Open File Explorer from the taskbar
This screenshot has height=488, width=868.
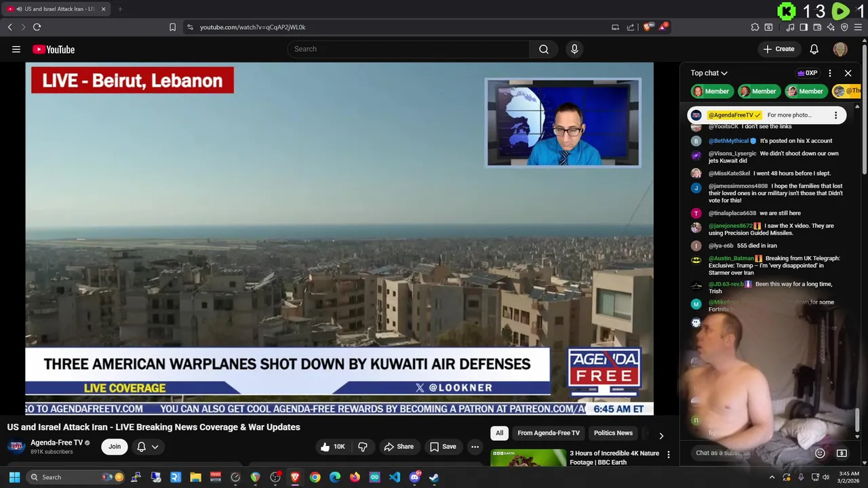pos(195,477)
